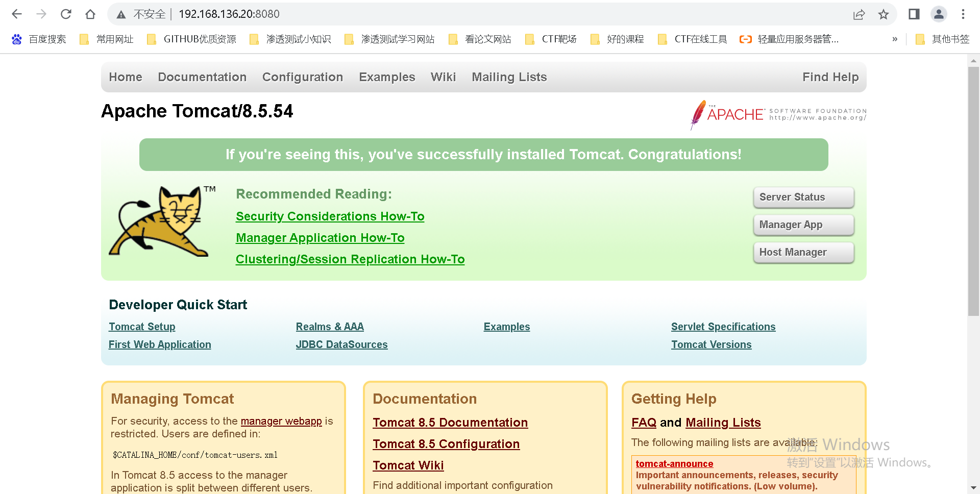Open 常用网址 bookmark folder

(107, 39)
